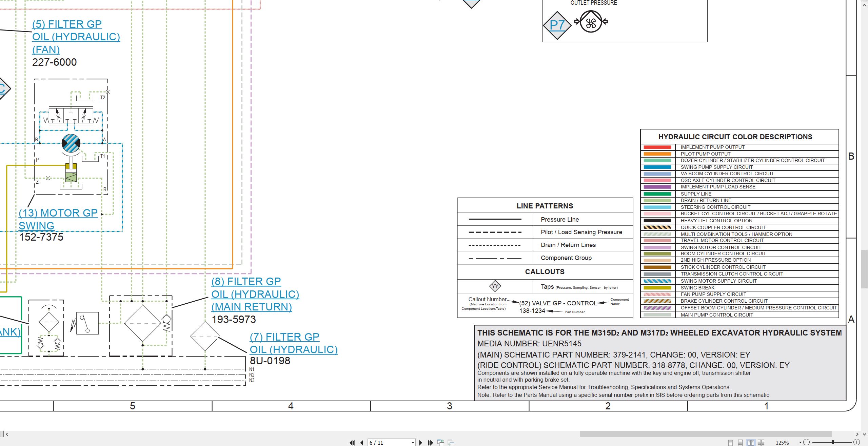Click the zoom out minus button

(807, 442)
